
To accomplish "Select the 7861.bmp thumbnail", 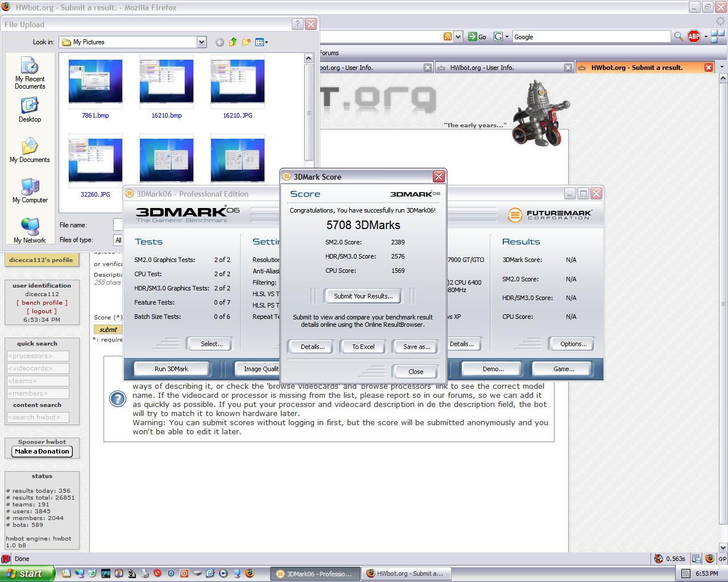I will (95, 87).
